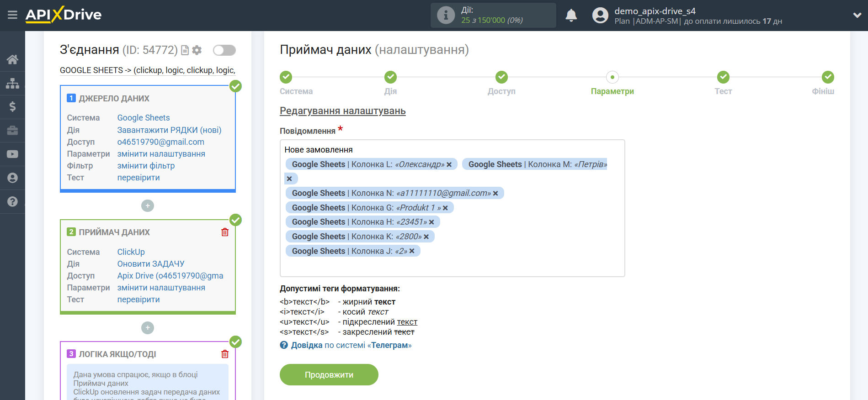Viewport: 868px width, 400px height.
Task: Go to the Доступ step
Action: pyautogui.click(x=501, y=77)
